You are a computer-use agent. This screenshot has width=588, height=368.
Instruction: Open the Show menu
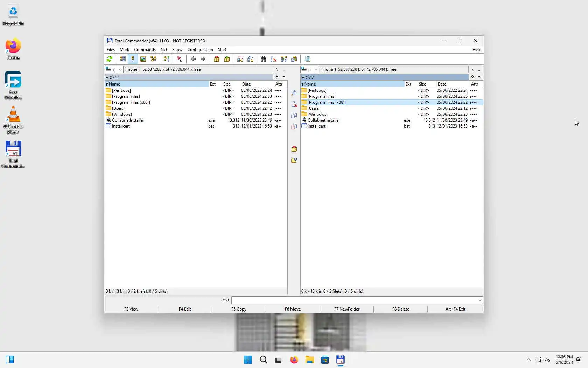click(x=177, y=50)
